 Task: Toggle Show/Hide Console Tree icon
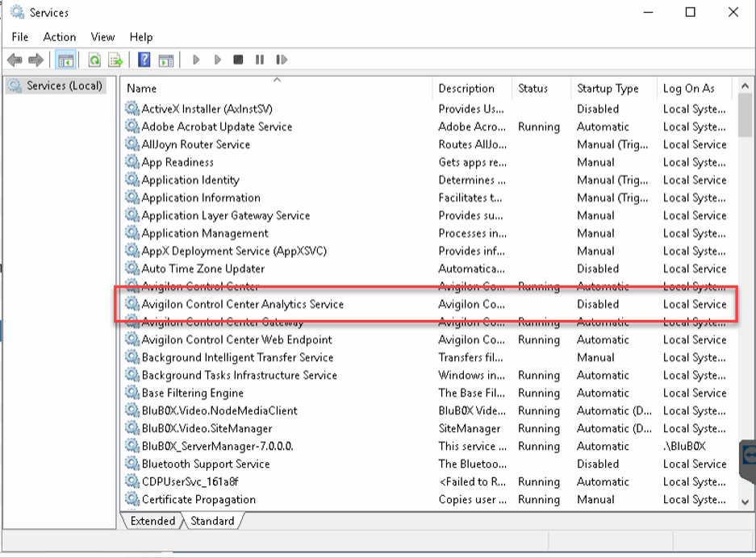[x=65, y=60]
